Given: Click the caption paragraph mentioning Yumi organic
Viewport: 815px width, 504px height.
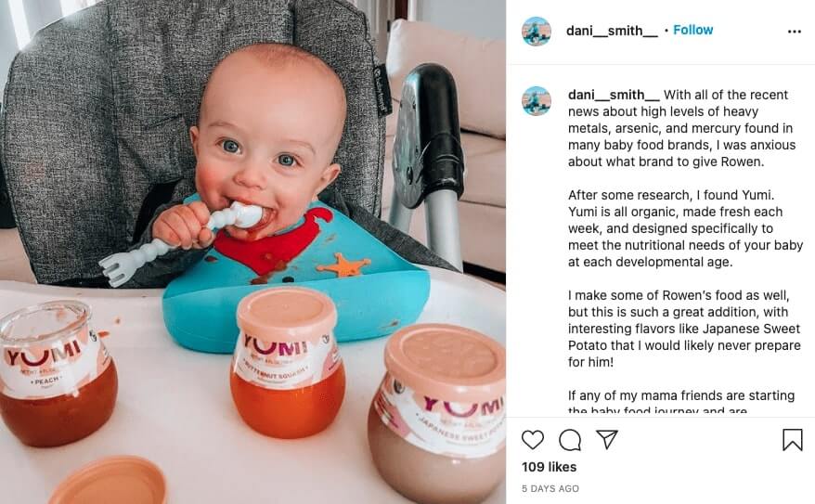Looking at the screenshot, I should (686, 228).
